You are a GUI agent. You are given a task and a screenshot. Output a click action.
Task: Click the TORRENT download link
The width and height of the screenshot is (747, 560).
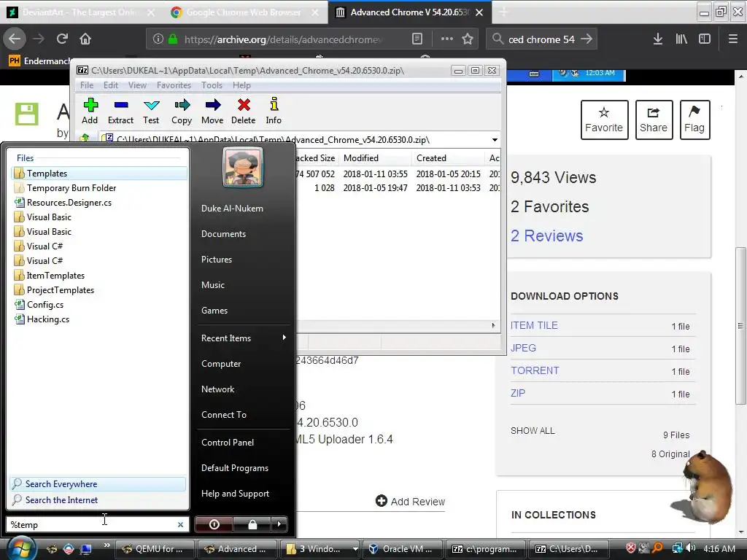pyautogui.click(x=535, y=370)
